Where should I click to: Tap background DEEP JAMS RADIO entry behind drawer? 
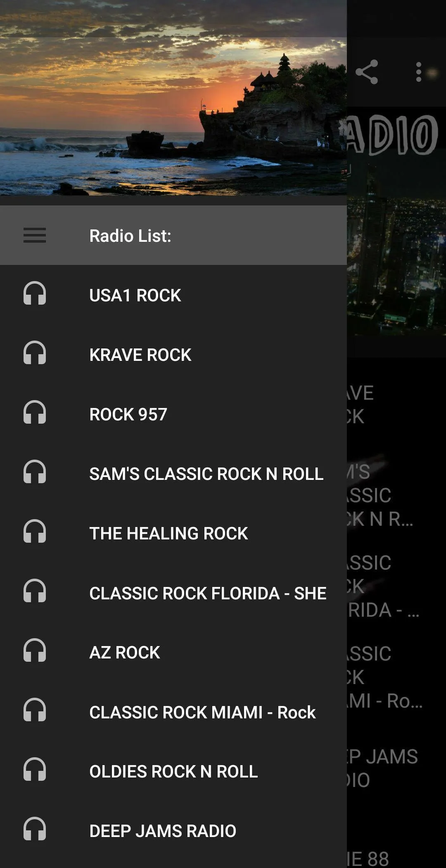396,768
